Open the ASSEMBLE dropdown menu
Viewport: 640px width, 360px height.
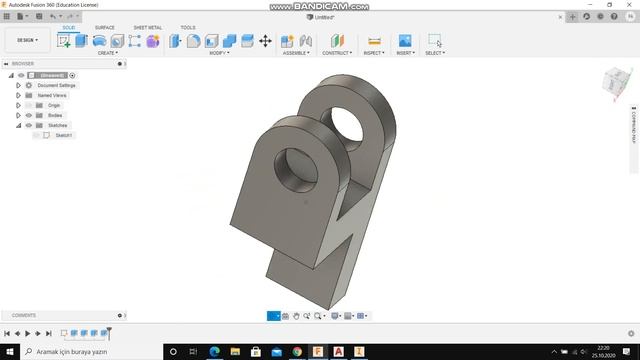pos(296,53)
